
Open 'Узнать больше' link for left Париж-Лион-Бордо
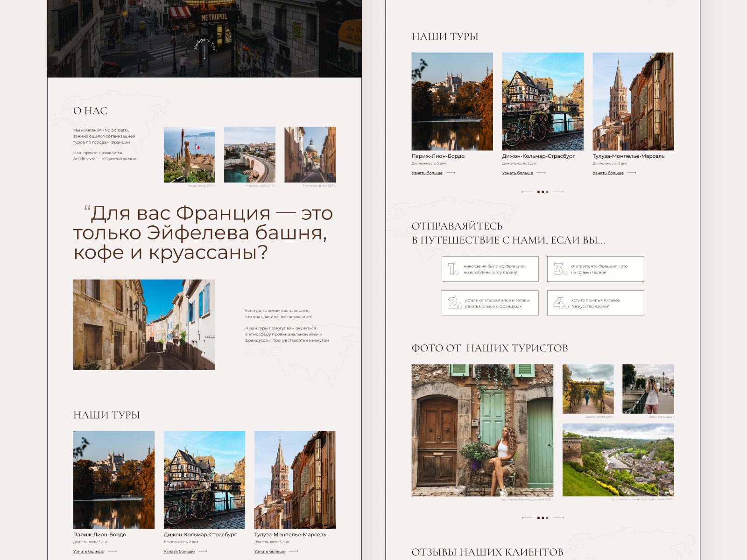89,552
